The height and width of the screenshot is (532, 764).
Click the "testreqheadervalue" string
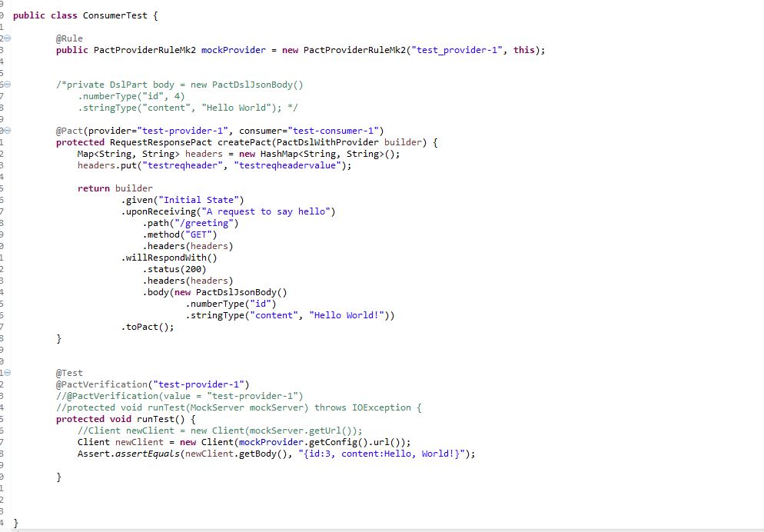click(287, 165)
